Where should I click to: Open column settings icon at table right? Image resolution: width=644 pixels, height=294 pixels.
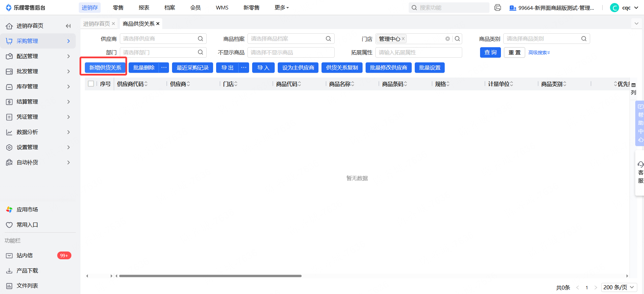click(634, 85)
